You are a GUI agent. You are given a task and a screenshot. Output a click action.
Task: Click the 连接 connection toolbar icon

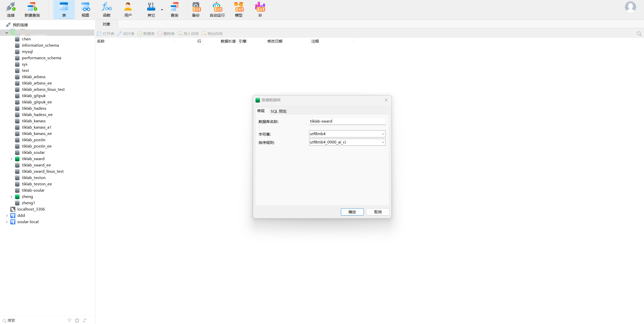coord(11,10)
